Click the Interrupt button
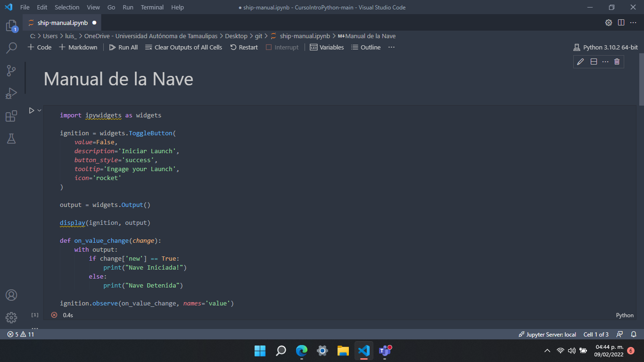644x362 pixels. click(282, 47)
